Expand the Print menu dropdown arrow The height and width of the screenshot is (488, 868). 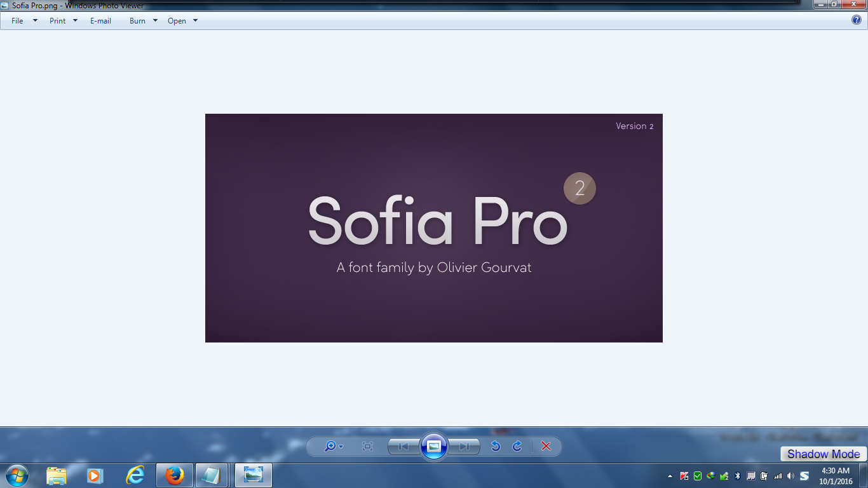coord(75,20)
